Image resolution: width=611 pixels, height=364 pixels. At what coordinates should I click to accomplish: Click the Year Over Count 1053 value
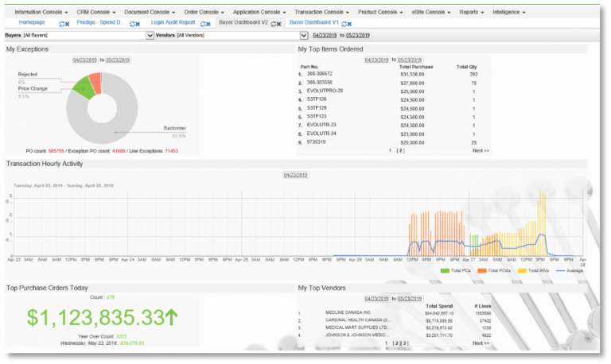coord(121,336)
